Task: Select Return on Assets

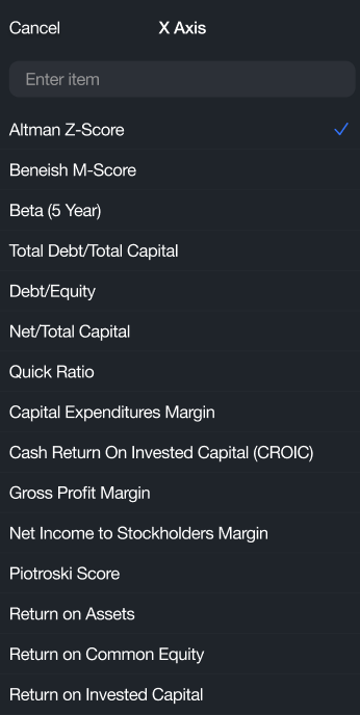Action: [180, 614]
